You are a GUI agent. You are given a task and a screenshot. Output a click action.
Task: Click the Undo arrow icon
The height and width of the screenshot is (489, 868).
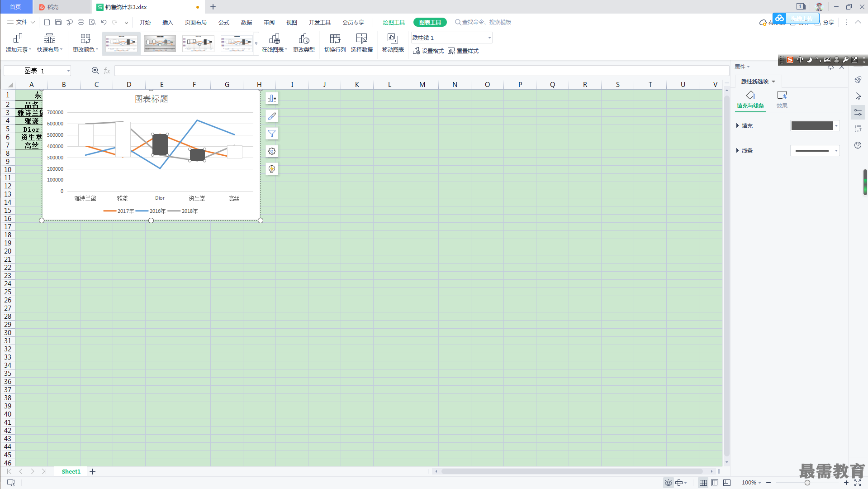[104, 22]
